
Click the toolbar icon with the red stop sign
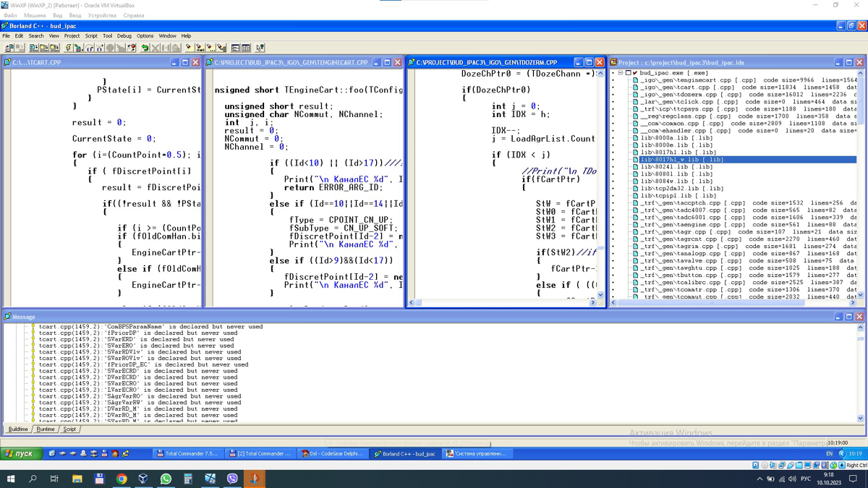point(131,48)
